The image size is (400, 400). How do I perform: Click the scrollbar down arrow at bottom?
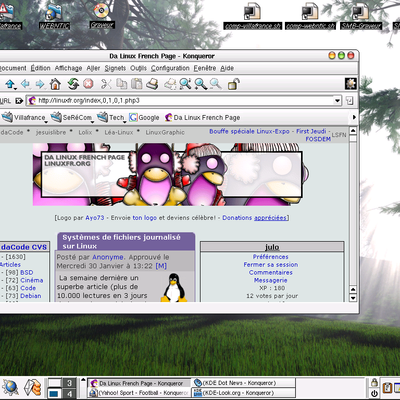(x=353, y=298)
